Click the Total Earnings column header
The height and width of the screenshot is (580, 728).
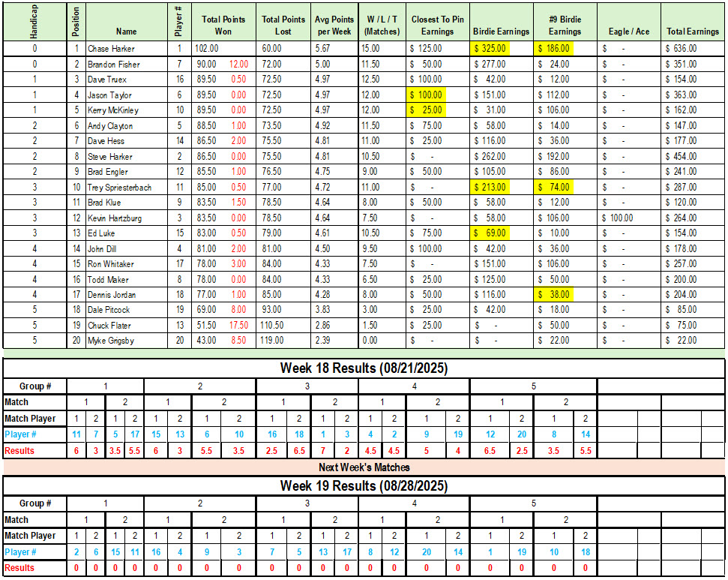pyautogui.click(x=692, y=32)
